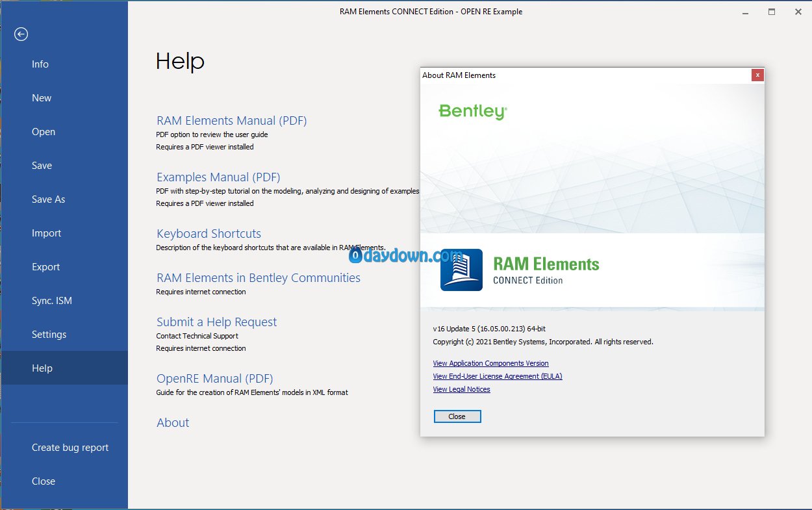812x510 pixels.
Task: Choose Close at the sidebar bottom
Action: click(x=64, y=481)
